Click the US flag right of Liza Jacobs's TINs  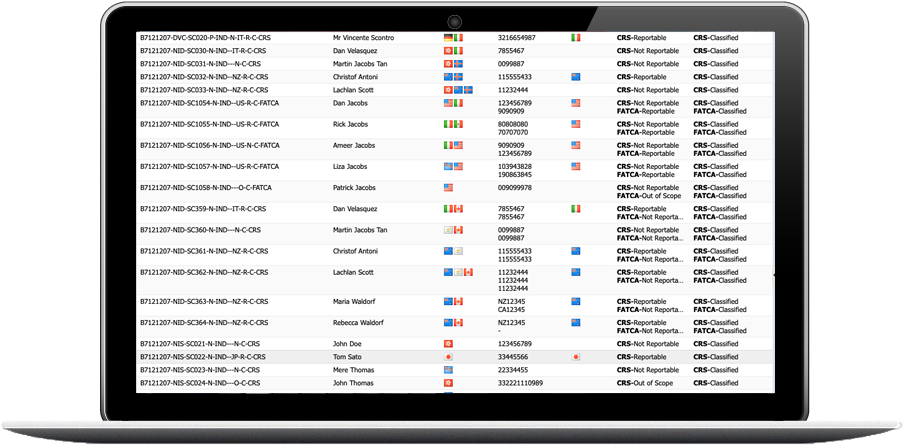(575, 166)
